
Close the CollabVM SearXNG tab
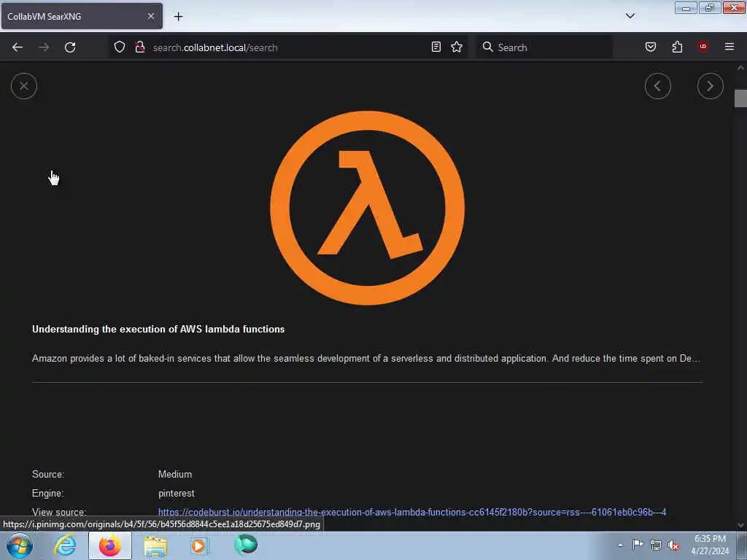(x=151, y=16)
